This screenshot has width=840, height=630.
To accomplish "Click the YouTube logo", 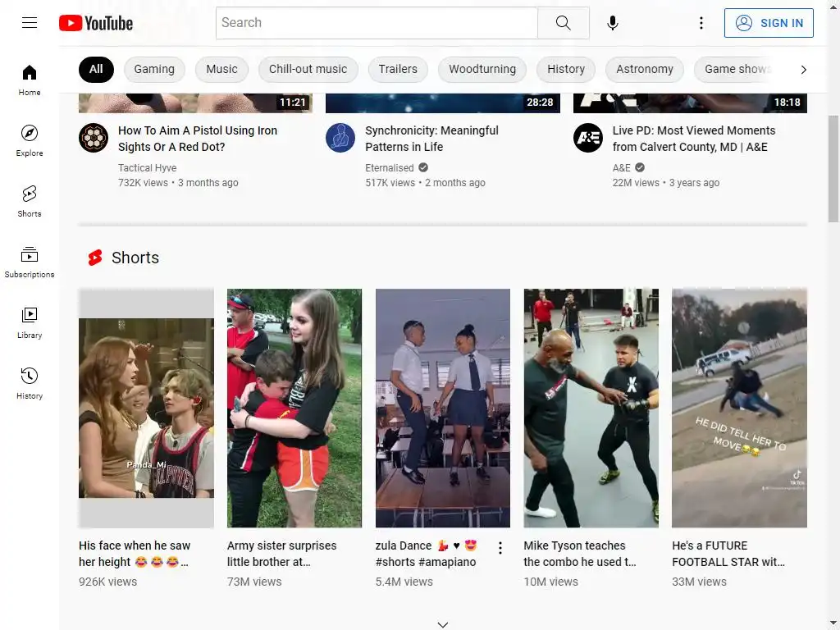I will pos(96,23).
